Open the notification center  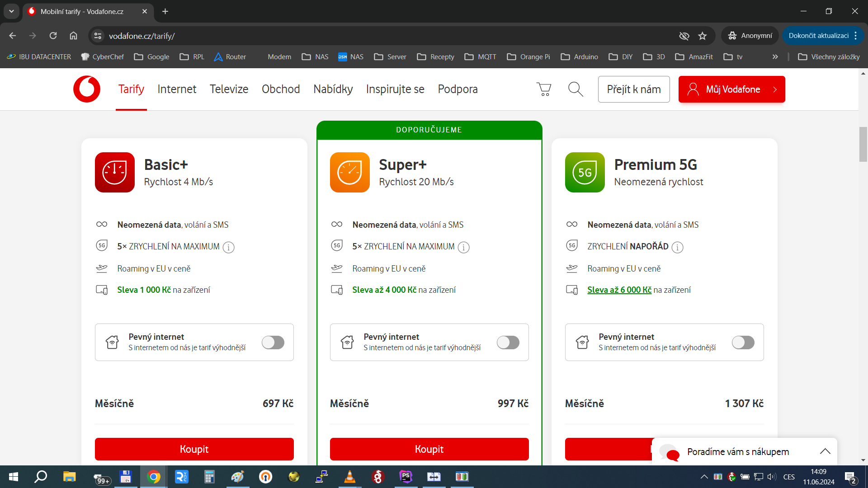click(x=850, y=477)
